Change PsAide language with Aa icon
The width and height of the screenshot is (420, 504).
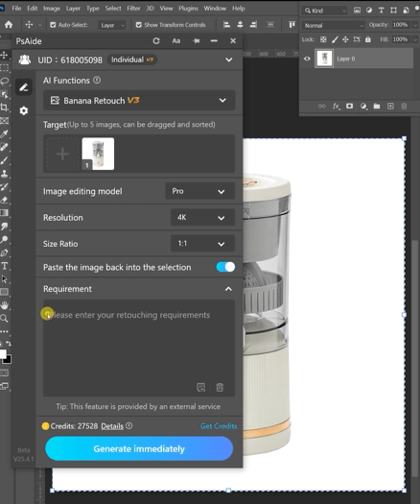coord(176,41)
